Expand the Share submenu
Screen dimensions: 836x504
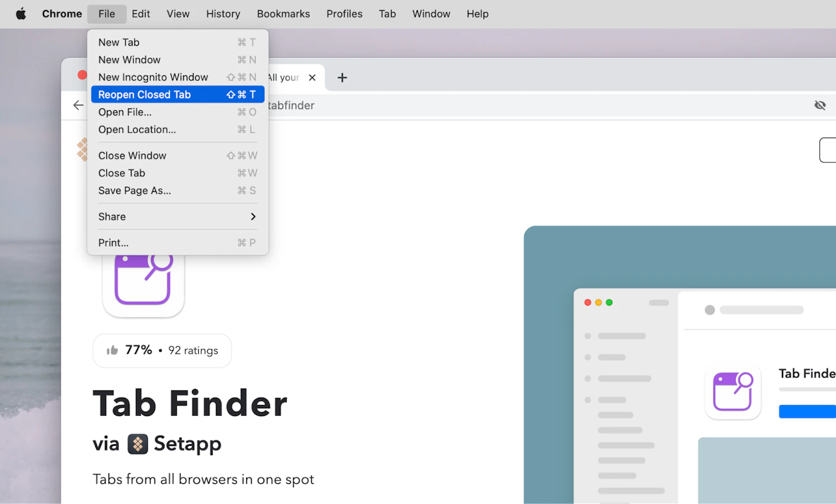[178, 216]
